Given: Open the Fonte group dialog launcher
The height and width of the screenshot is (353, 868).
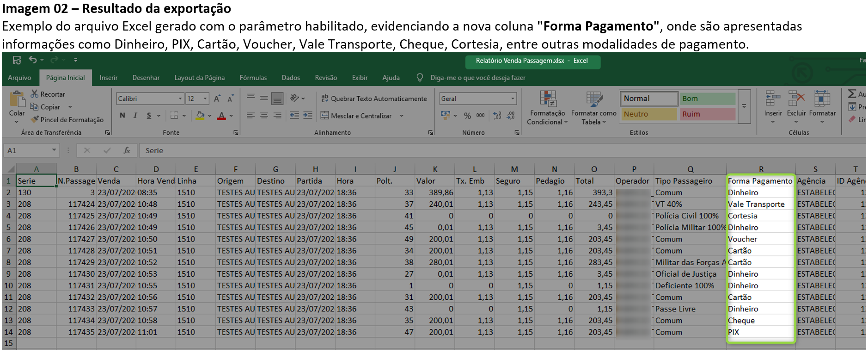Looking at the screenshot, I should [x=236, y=133].
